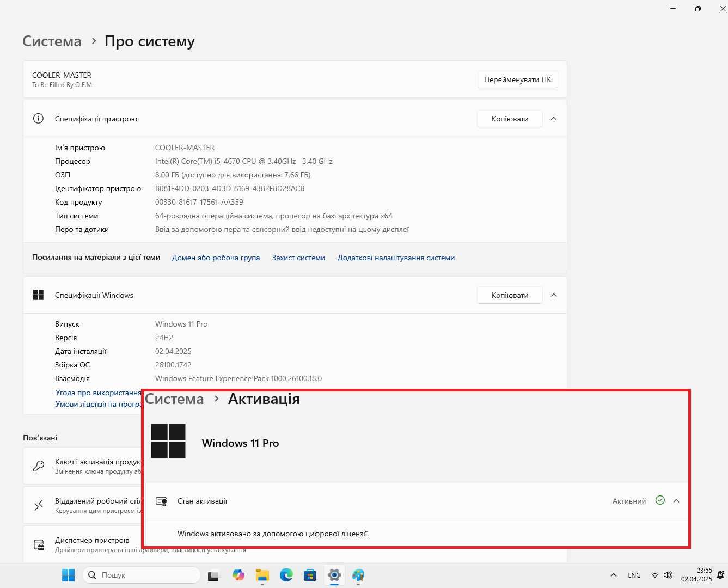This screenshot has width=728, height=588.
Task: Click the "Посилання на матеріали з цієї теми" label
Action: click(x=96, y=258)
